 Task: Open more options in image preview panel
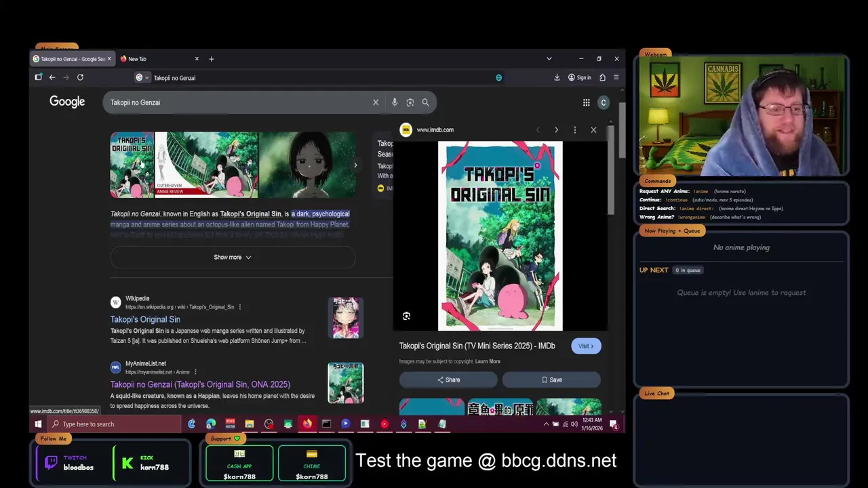point(574,129)
